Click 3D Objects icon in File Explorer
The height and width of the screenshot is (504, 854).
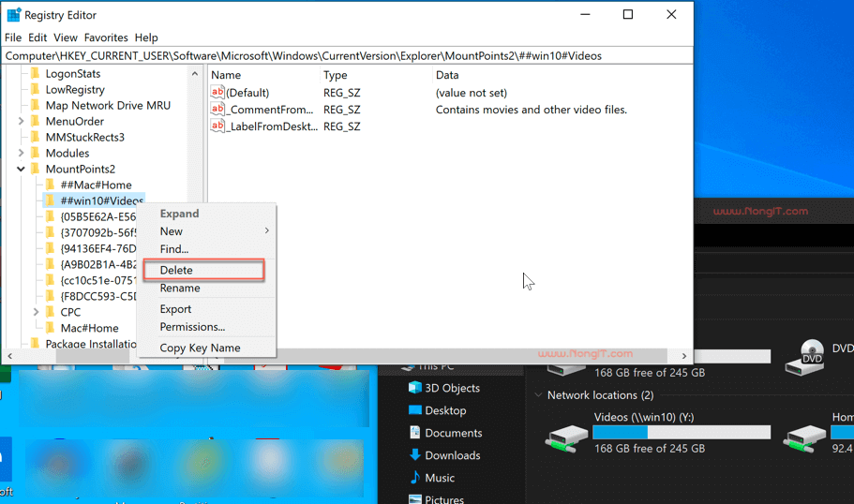point(415,388)
